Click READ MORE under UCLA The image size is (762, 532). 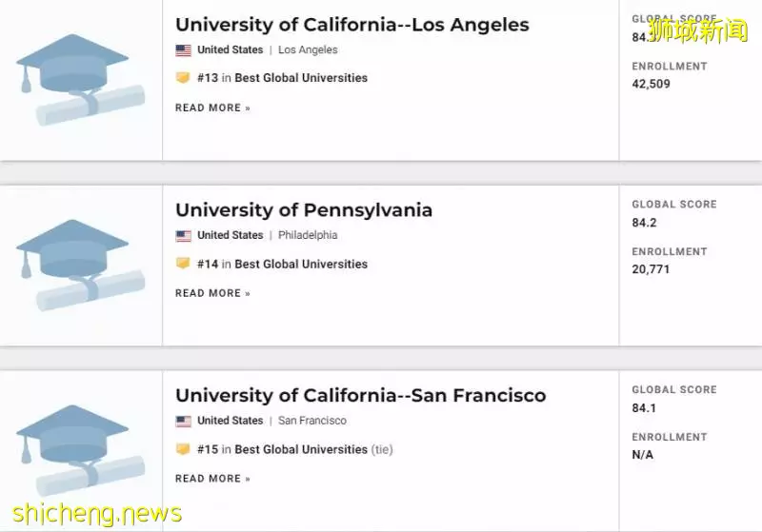click(212, 108)
